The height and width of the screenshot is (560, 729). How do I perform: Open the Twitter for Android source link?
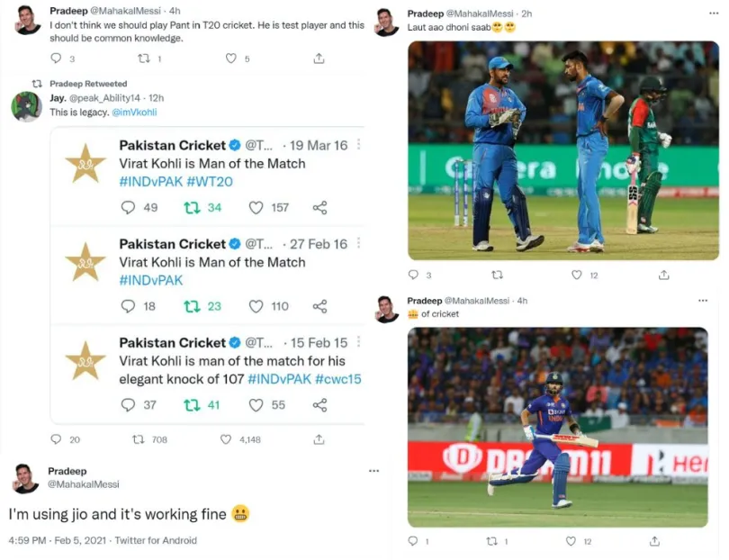(156, 540)
